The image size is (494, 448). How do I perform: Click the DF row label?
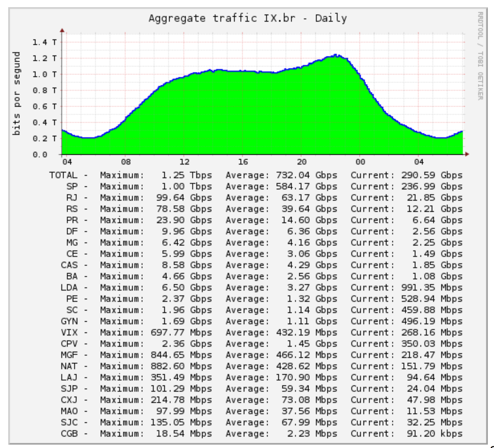[72, 232]
